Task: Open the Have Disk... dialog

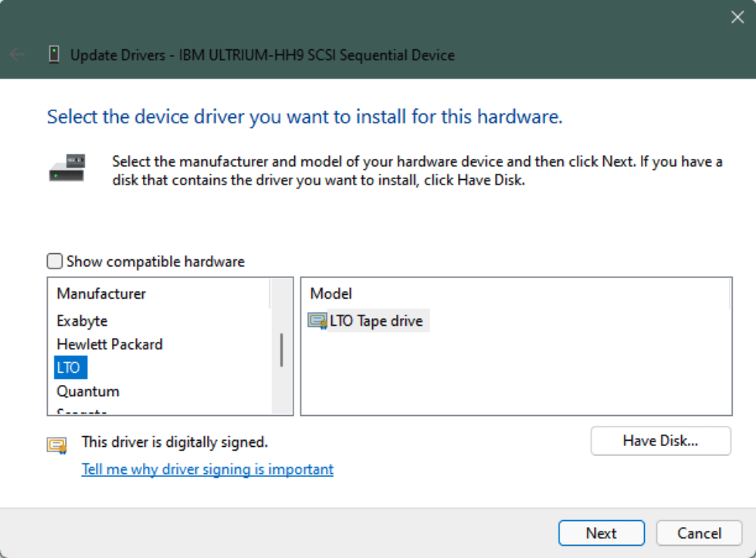Action: click(660, 441)
